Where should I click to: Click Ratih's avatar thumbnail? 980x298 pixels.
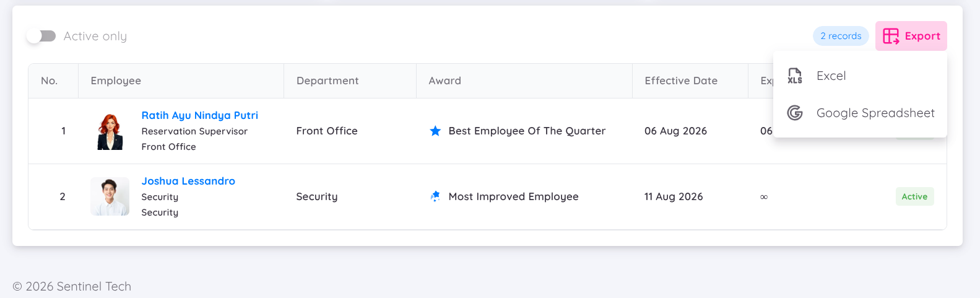pyautogui.click(x=110, y=131)
